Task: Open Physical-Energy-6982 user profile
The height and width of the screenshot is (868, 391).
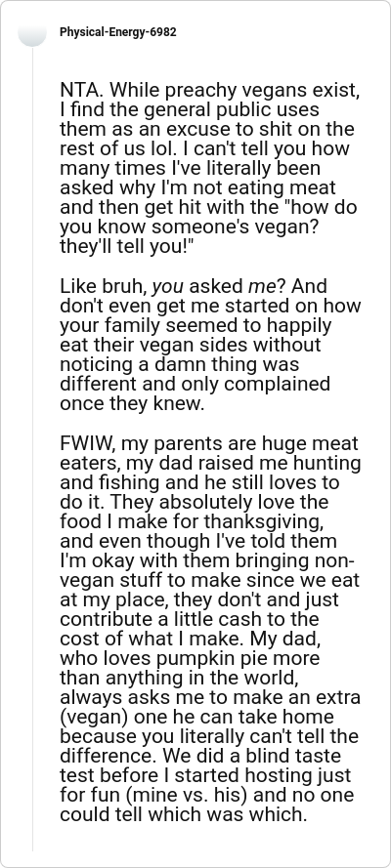Action: click(118, 32)
